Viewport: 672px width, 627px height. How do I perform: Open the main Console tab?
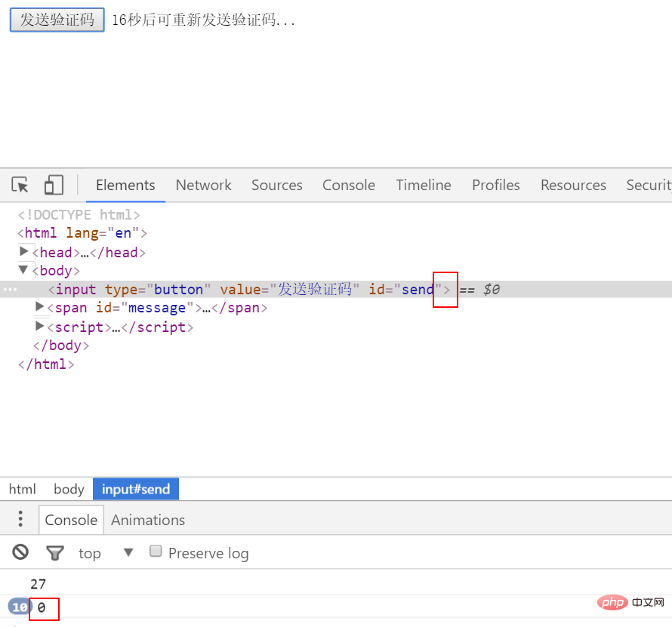349,185
